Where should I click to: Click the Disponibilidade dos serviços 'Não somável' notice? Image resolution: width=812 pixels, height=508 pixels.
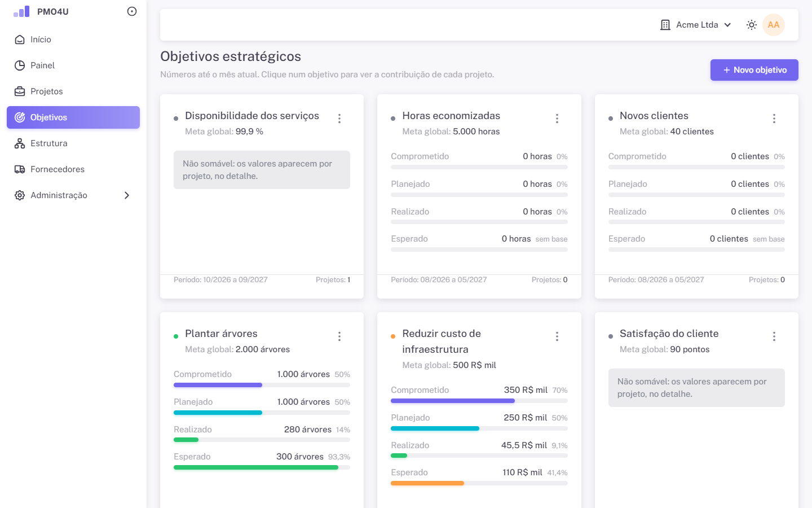pyautogui.click(x=262, y=170)
